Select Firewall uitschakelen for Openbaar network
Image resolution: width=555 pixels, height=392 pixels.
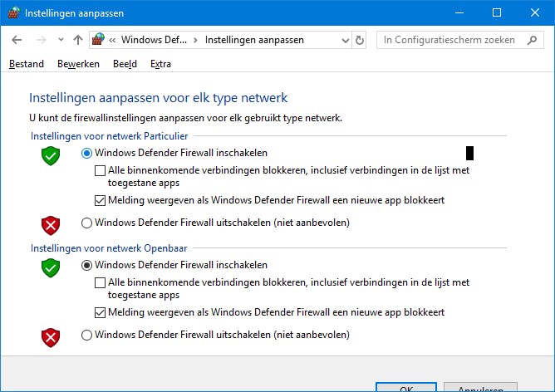(x=87, y=336)
